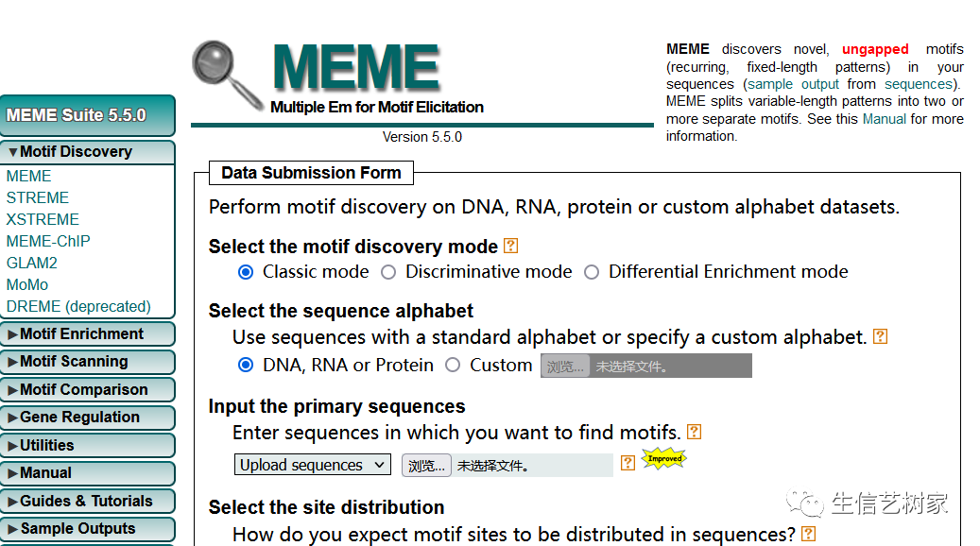
Task: Click browse button for primary sequences file
Action: 426,466
